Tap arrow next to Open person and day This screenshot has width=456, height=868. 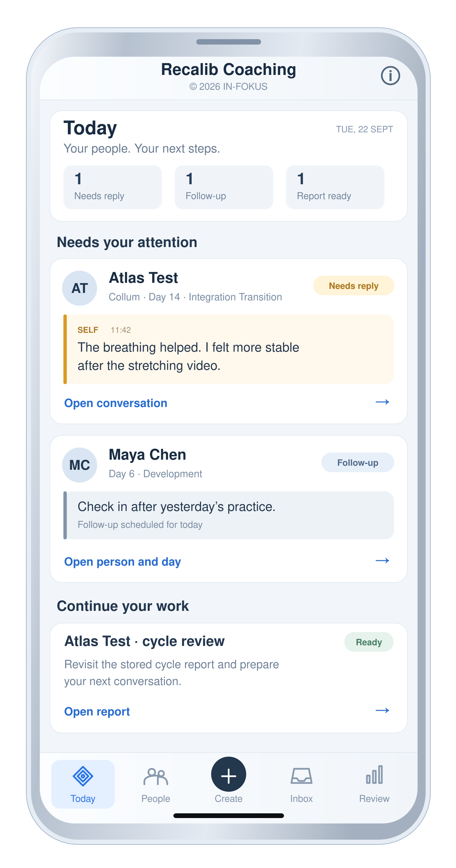pyautogui.click(x=382, y=561)
